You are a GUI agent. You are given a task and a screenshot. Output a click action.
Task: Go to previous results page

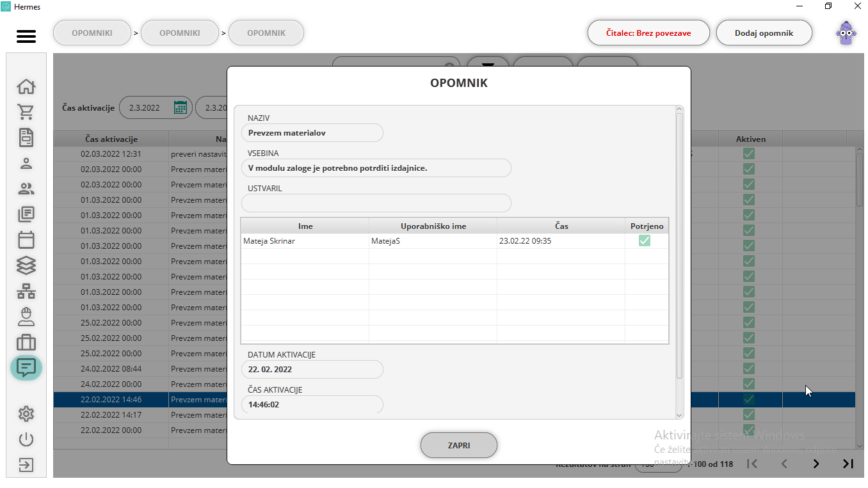pos(784,464)
